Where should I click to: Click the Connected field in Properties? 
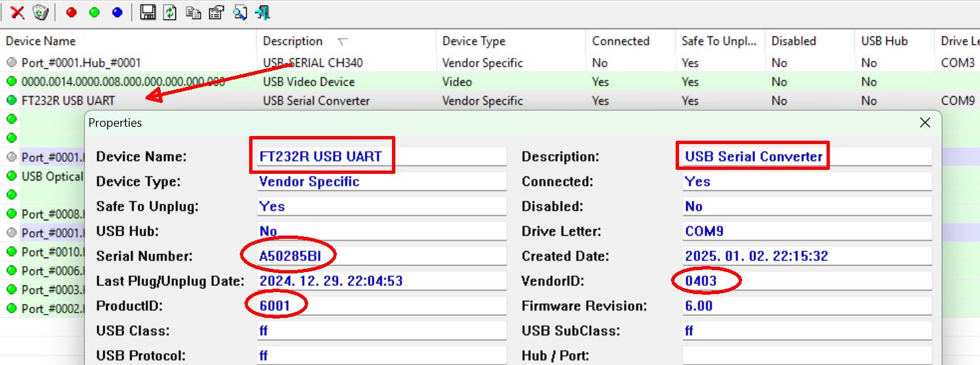point(807,182)
